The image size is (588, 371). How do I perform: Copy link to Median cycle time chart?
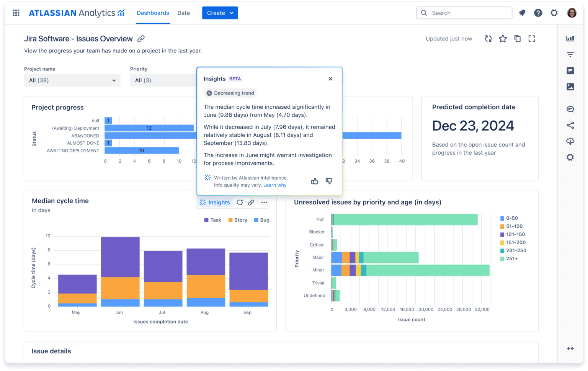tap(251, 203)
